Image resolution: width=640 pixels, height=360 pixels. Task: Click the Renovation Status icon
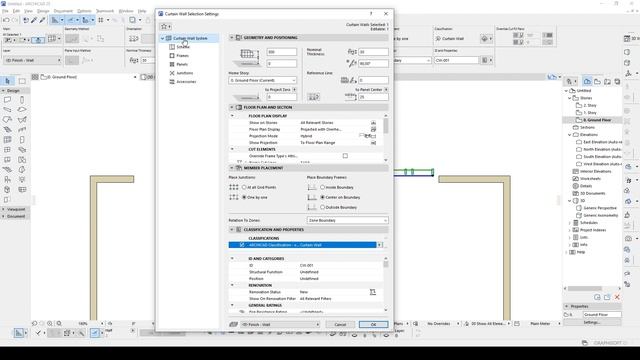(x=373, y=292)
